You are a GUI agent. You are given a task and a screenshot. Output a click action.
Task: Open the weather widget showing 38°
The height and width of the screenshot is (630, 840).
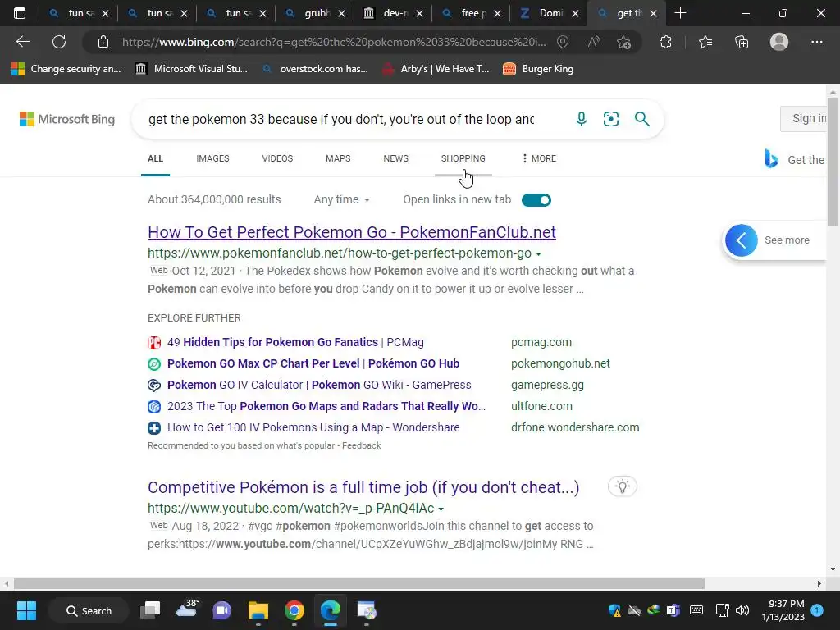pos(187,609)
